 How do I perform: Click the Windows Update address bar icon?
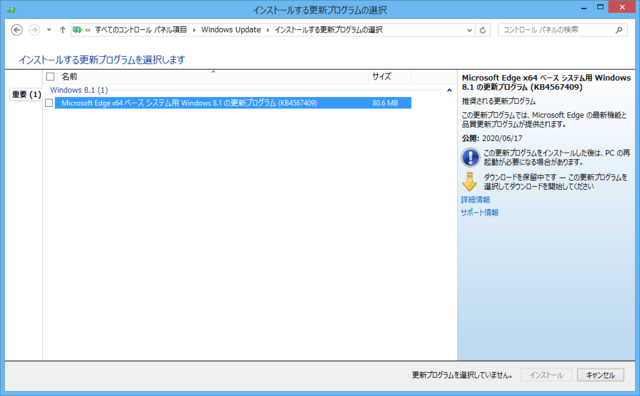(x=77, y=30)
